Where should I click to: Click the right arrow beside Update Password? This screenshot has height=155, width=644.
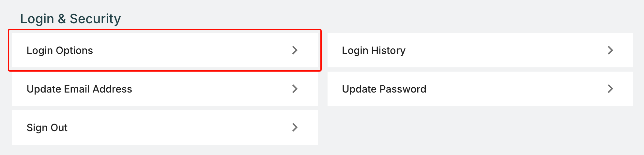click(x=610, y=89)
